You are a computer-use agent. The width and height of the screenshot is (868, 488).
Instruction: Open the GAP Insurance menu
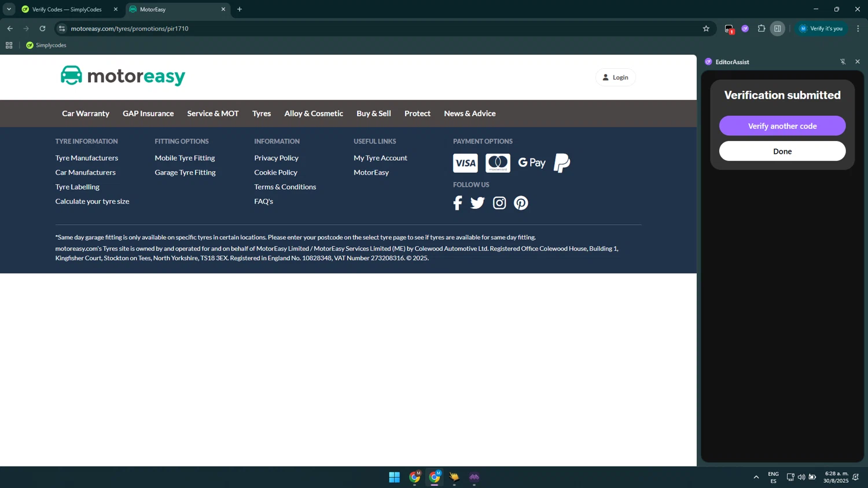pos(148,113)
